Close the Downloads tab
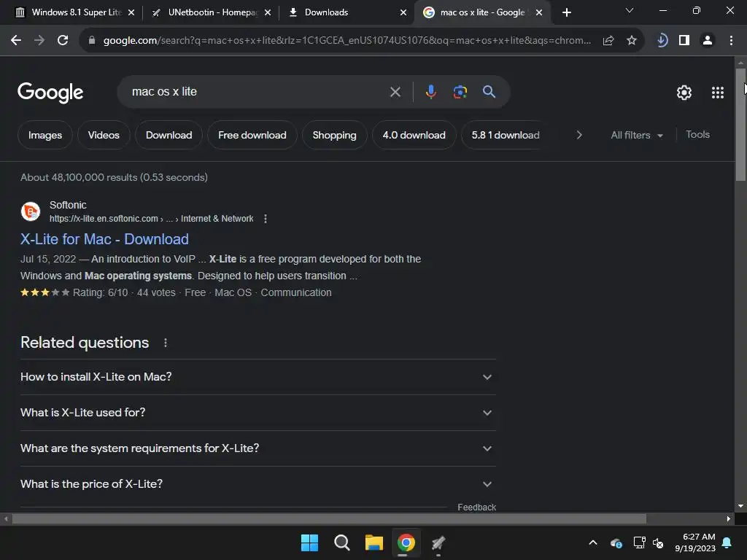Viewport: 747px width, 560px height. [403, 12]
